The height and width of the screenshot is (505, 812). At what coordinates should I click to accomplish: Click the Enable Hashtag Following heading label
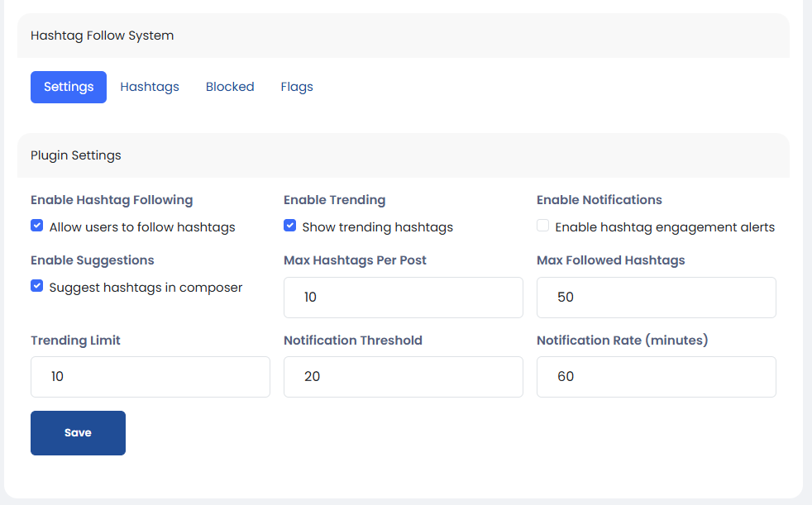pyautogui.click(x=112, y=200)
